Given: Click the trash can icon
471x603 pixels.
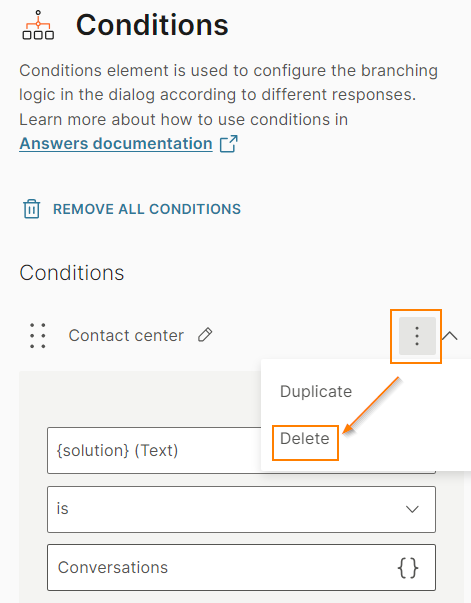Looking at the screenshot, I should point(32,209).
